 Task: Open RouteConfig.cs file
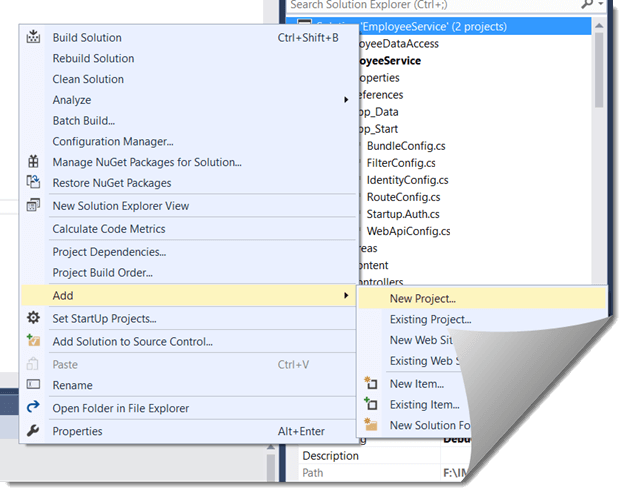(x=404, y=197)
